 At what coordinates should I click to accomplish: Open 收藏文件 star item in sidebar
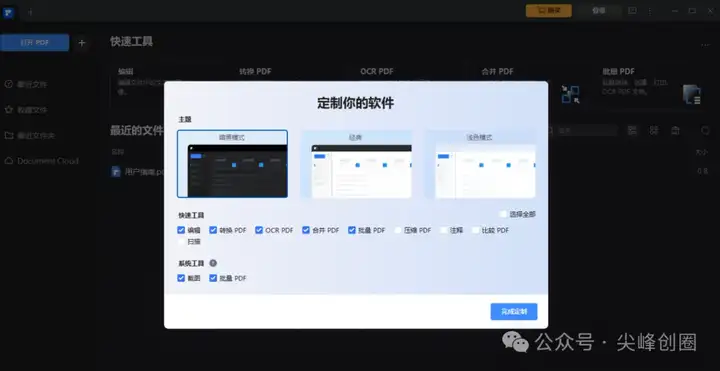(26, 110)
